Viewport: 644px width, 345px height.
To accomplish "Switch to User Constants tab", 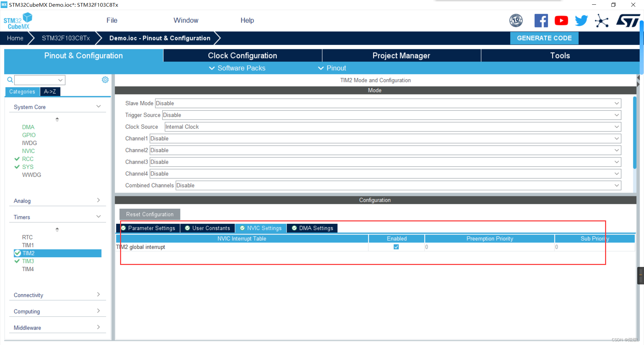I will coord(208,228).
